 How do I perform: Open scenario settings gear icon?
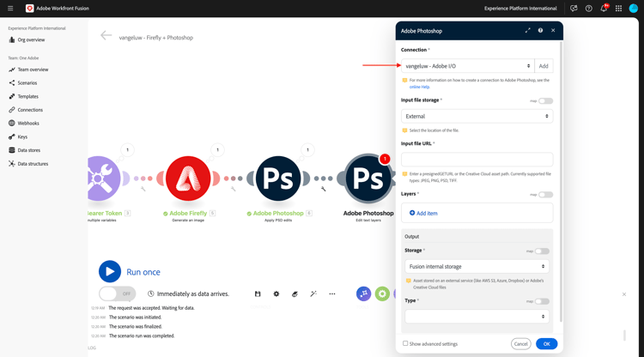(276, 293)
